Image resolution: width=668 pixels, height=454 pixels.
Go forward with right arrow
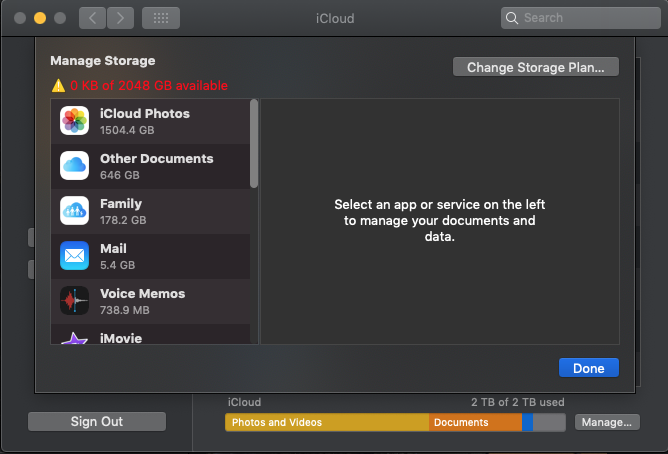click(121, 18)
